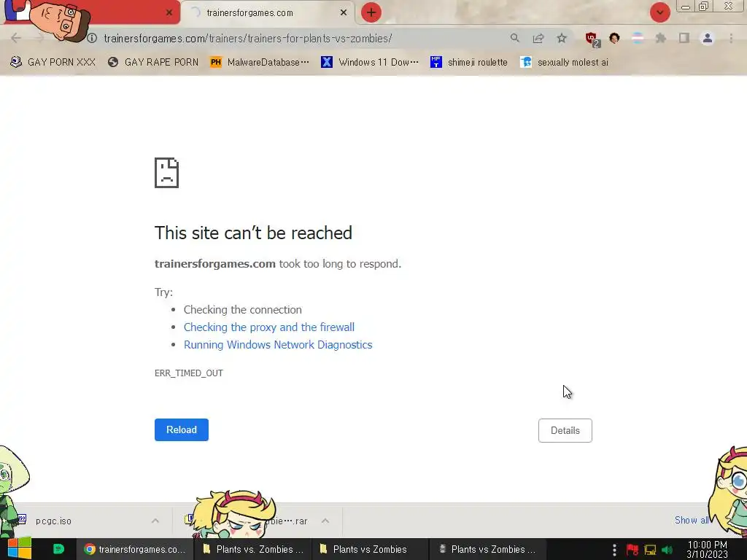Switch to trainersforgames.co... Chrome taskbar item
Screen dimensions: 747x560
tap(135, 549)
